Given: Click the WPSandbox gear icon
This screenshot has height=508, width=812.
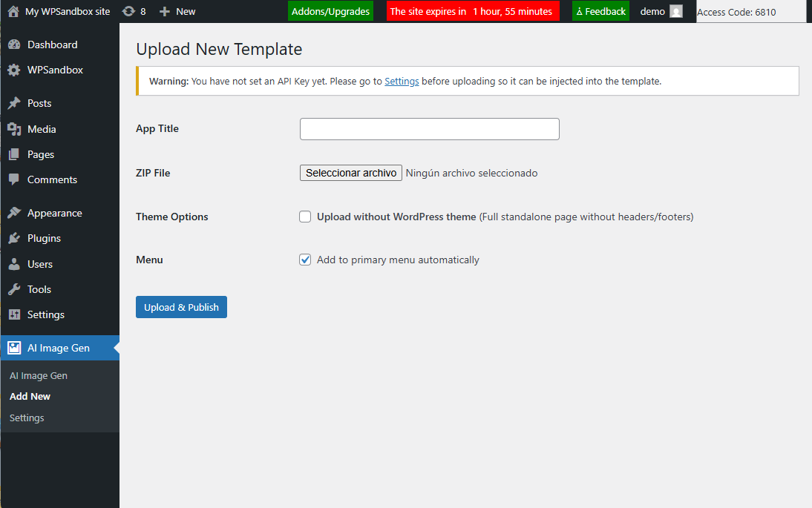Looking at the screenshot, I should pyautogui.click(x=14, y=70).
